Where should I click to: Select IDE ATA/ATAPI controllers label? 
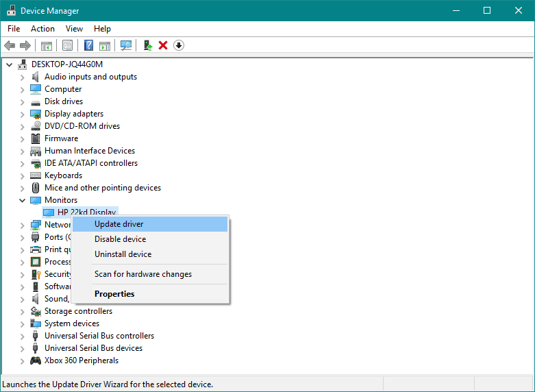coord(90,163)
